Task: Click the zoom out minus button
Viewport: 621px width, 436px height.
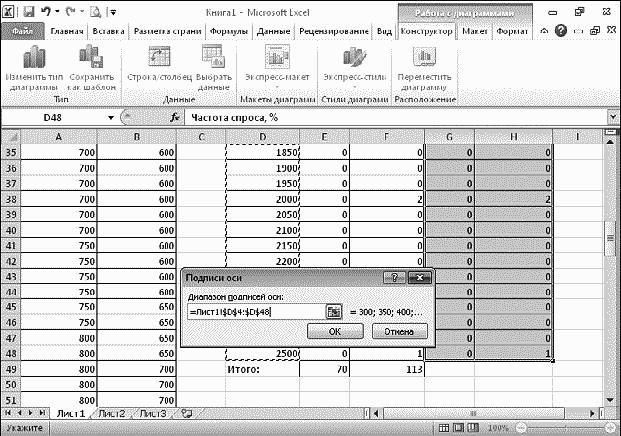Action: click(522, 428)
